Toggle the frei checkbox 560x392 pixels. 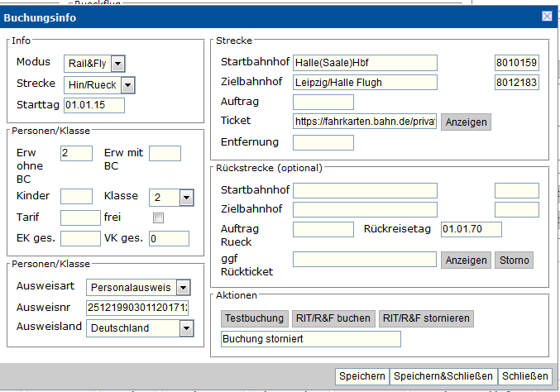158,218
